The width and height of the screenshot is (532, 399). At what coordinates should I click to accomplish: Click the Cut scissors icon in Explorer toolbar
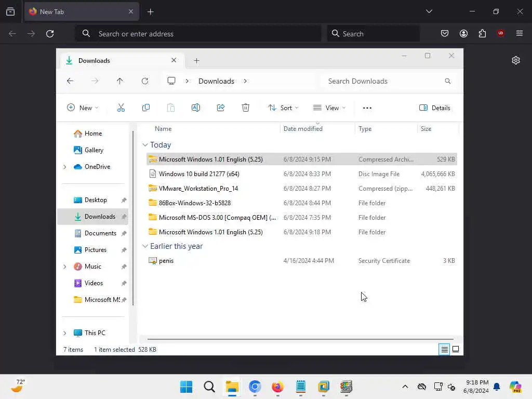(121, 108)
